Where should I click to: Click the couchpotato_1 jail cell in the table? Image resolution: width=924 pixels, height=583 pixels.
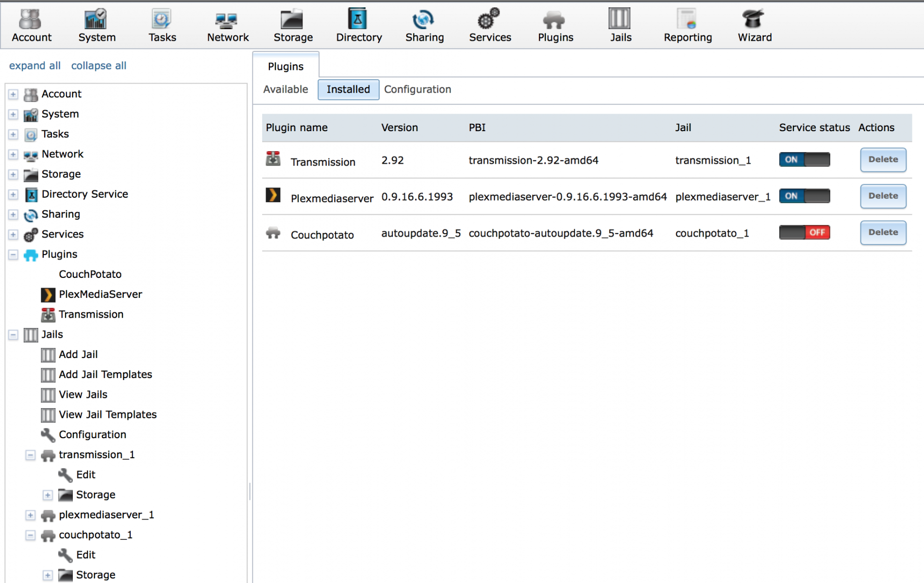click(x=712, y=233)
